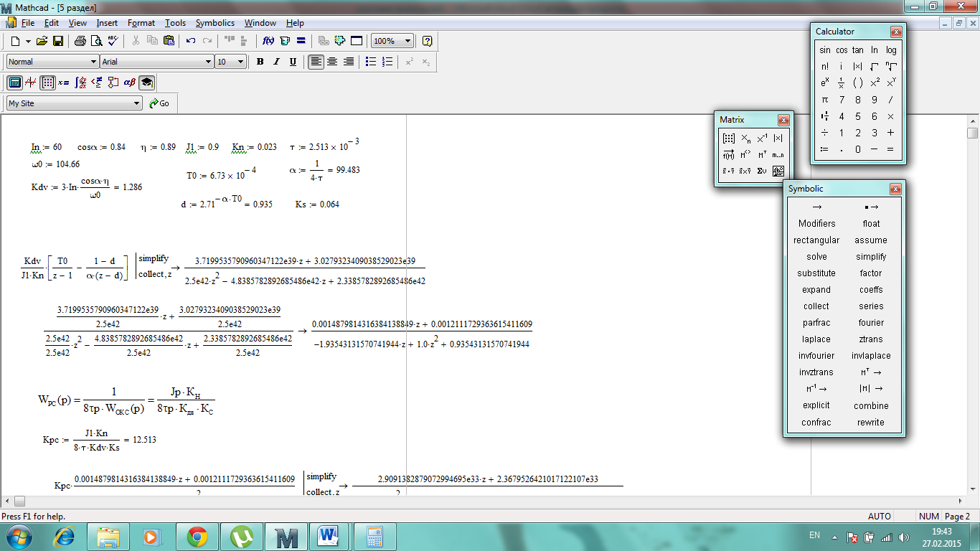Screen dimensions: 980x551
Task: Expand the Arial font dropdown
Action: click(208, 62)
